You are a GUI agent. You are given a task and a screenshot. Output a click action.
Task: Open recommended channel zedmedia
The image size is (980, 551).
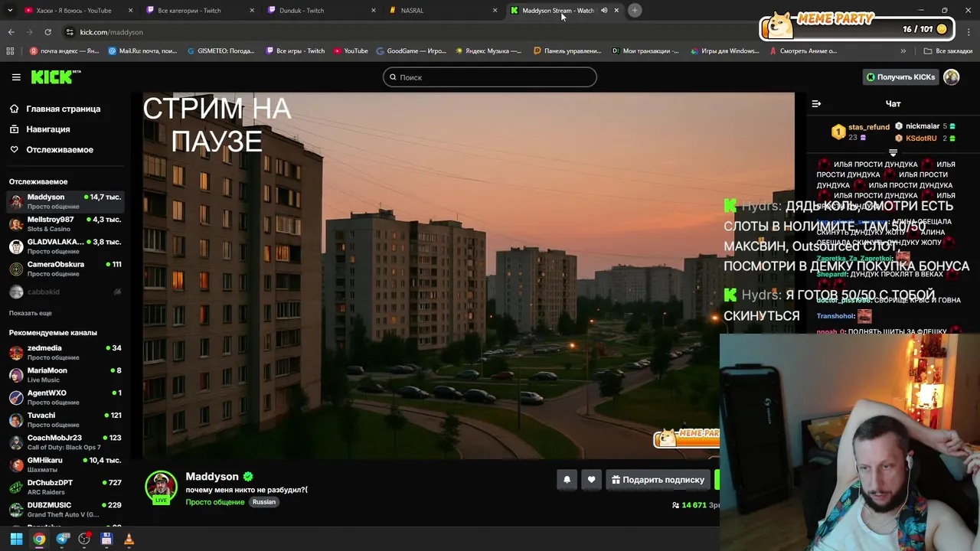click(65, 352)
